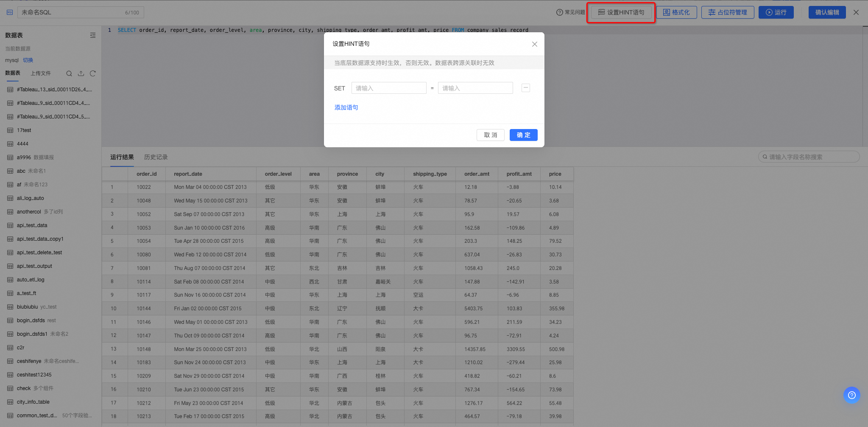868x427 pixels.
Task: Confirm the HINT dialog with 确定
Action: pos(524,135)
